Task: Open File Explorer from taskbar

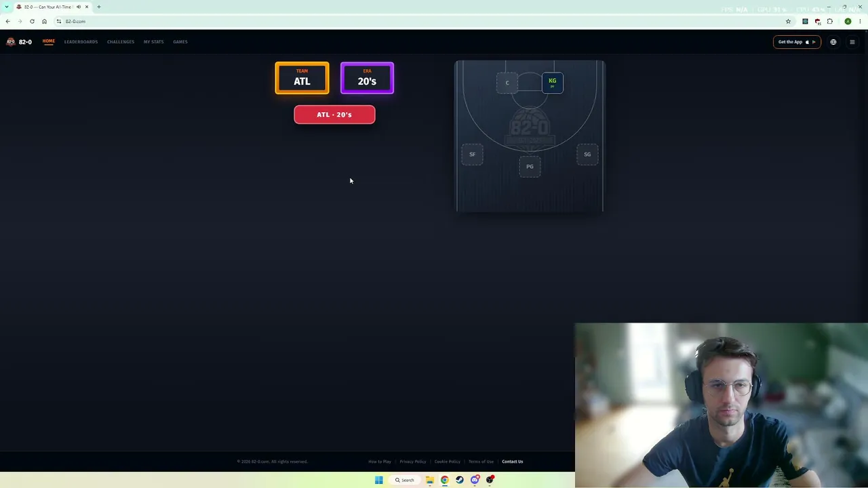Action: point(430,480)
